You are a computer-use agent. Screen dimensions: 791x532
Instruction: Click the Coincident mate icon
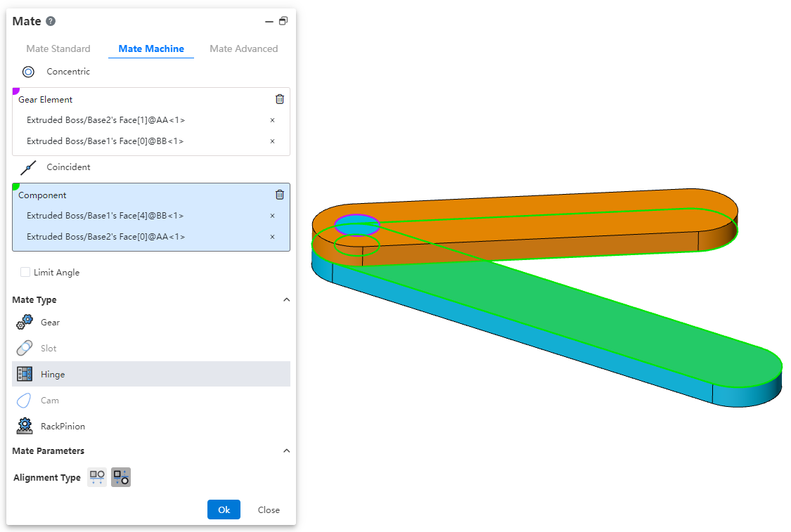coord(28,167)
